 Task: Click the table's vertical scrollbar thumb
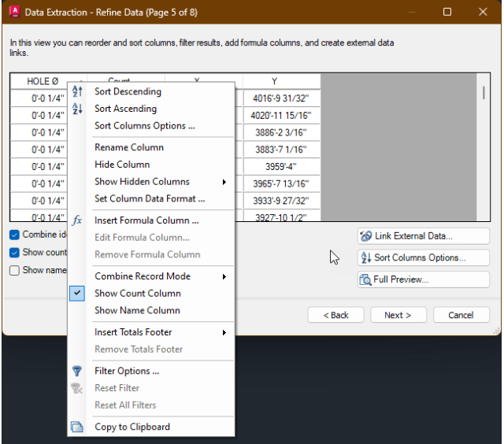click(x=484, y=93)
